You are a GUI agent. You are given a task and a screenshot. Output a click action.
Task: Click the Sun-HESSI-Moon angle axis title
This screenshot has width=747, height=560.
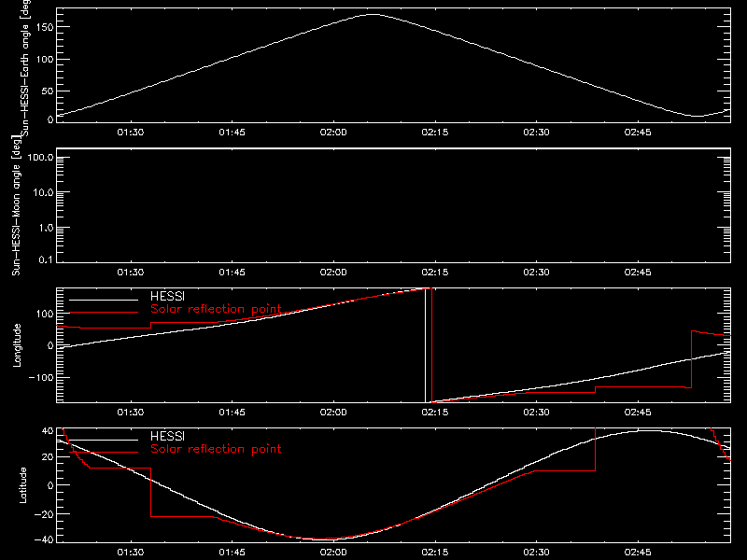(x=16, y=206)
